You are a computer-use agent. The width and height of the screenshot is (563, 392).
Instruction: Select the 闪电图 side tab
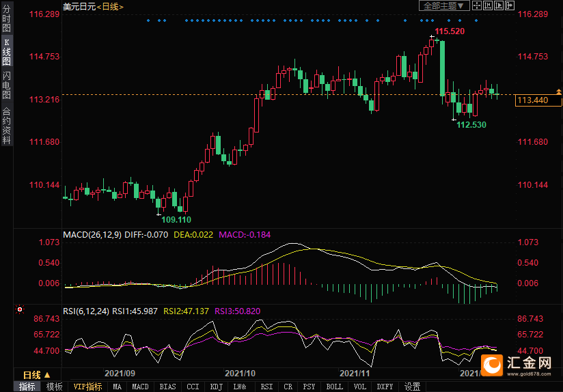click(6, 85)
